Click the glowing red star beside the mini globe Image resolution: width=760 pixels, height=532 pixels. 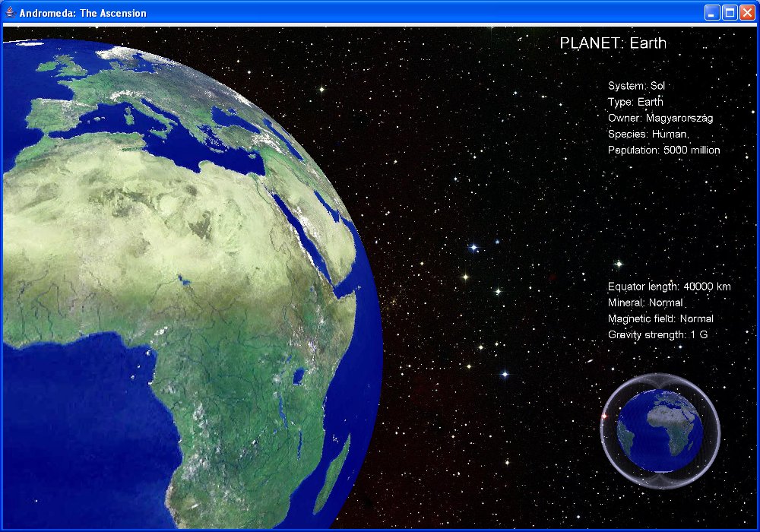[606, 416]
